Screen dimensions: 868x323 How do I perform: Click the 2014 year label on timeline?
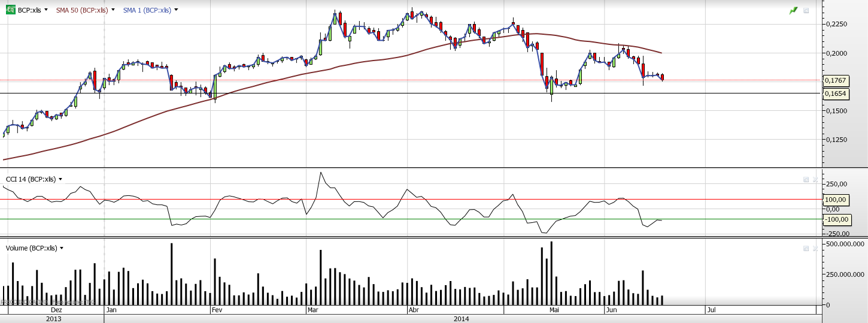[x=461, y=319]
